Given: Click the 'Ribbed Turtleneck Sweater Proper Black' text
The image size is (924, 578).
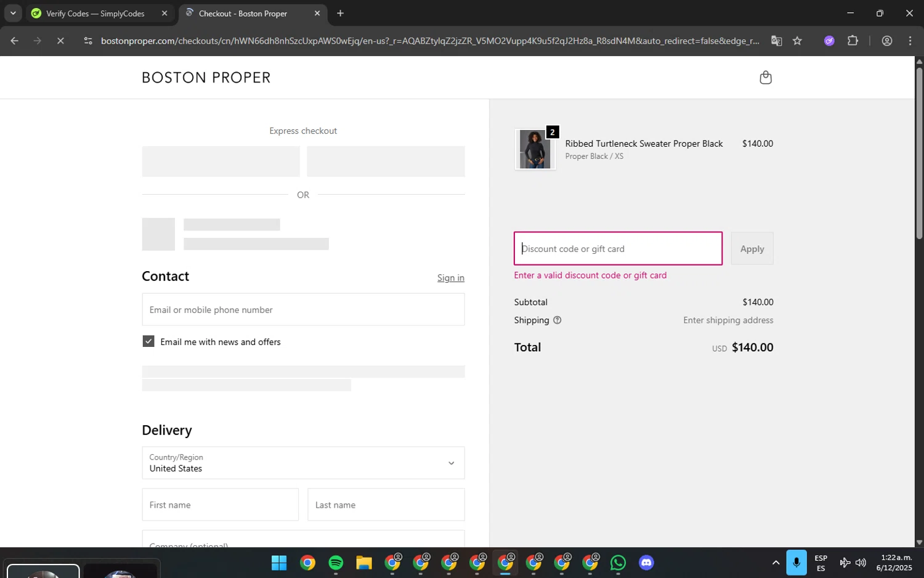Looking at the screenshot, I should (x=644, y=144).
